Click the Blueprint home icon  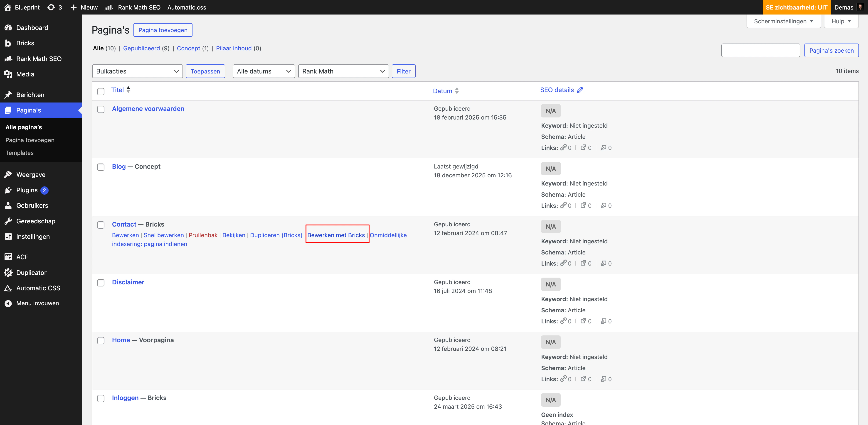7,7
